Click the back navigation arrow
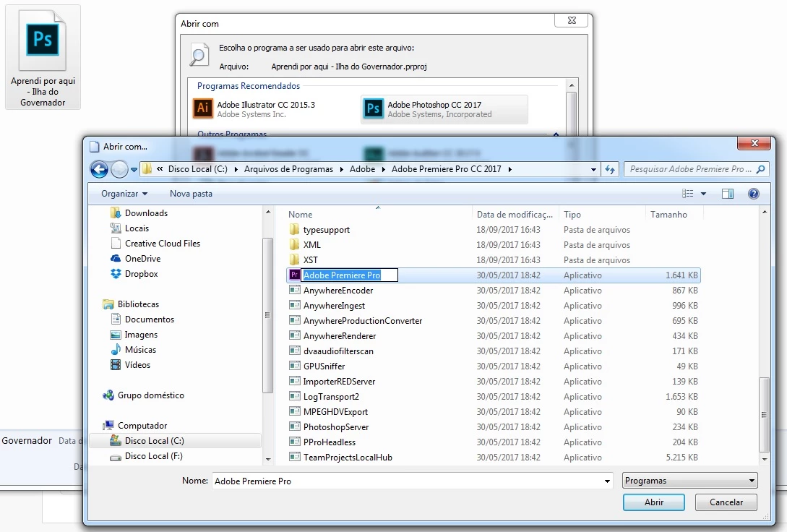The width and height of the screenshot is (787, 532). tap(100, 170)
